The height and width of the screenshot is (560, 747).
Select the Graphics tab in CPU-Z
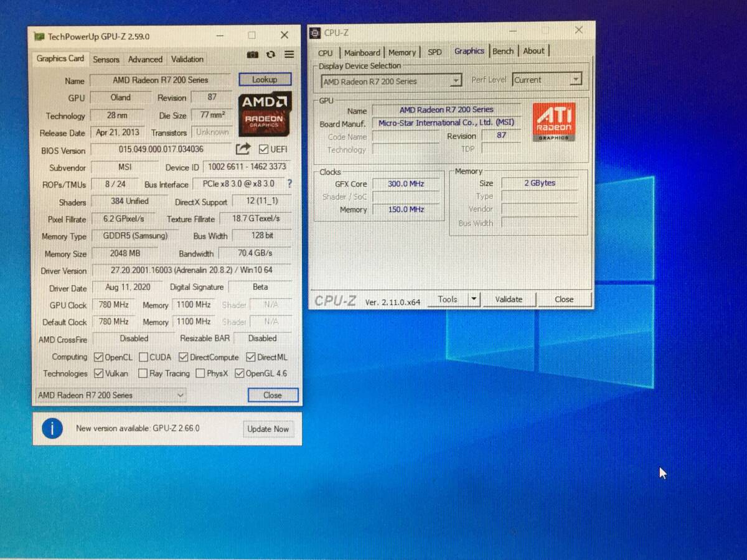(469, 51)
